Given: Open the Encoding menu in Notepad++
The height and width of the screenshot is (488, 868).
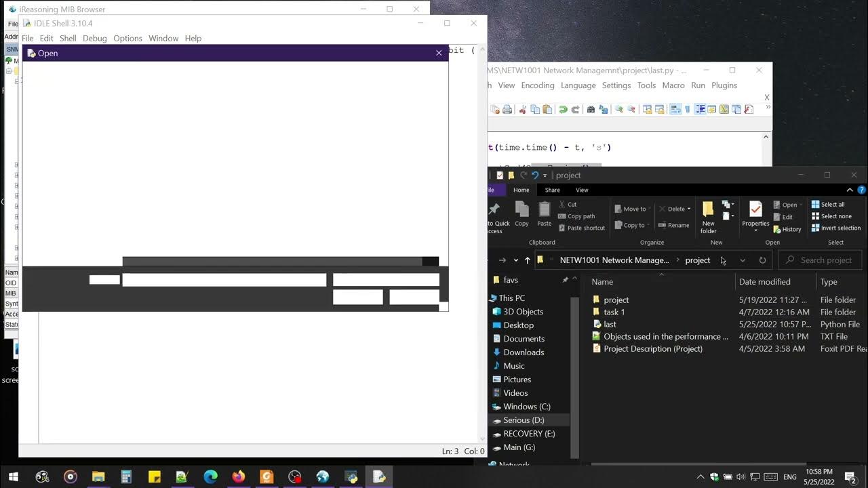Looking at the screenshot, I should point(538,85).
